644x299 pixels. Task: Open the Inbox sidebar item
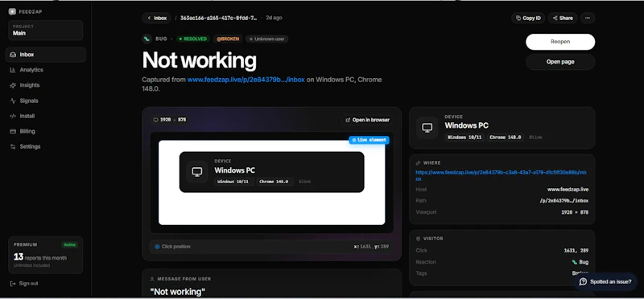(x=46, y=55)
